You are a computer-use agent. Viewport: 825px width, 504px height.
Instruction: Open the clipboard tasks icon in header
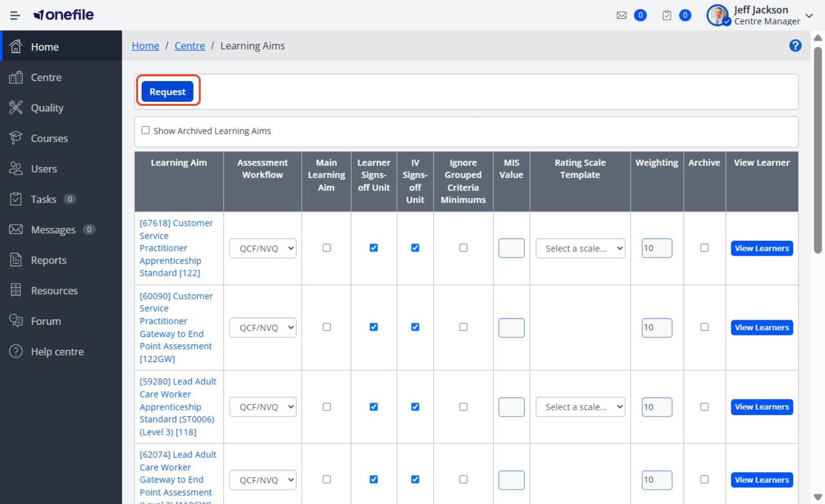point(667,15)
